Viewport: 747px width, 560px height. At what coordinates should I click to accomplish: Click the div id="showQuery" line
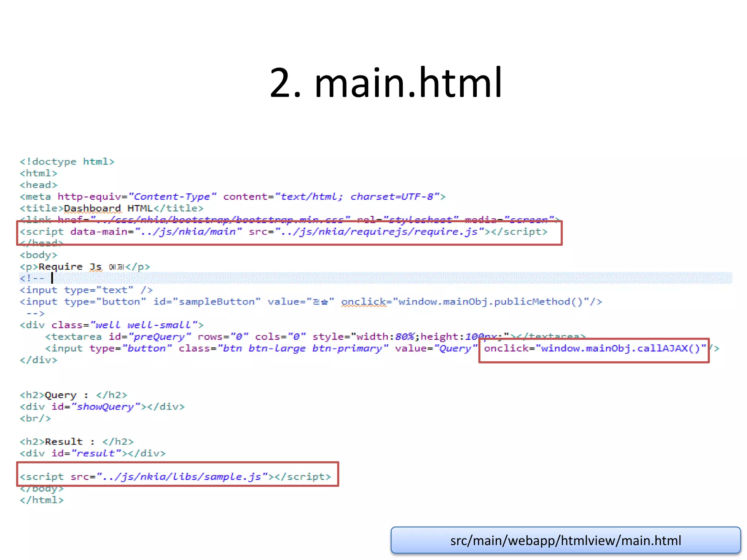click(x=102, y=407)
